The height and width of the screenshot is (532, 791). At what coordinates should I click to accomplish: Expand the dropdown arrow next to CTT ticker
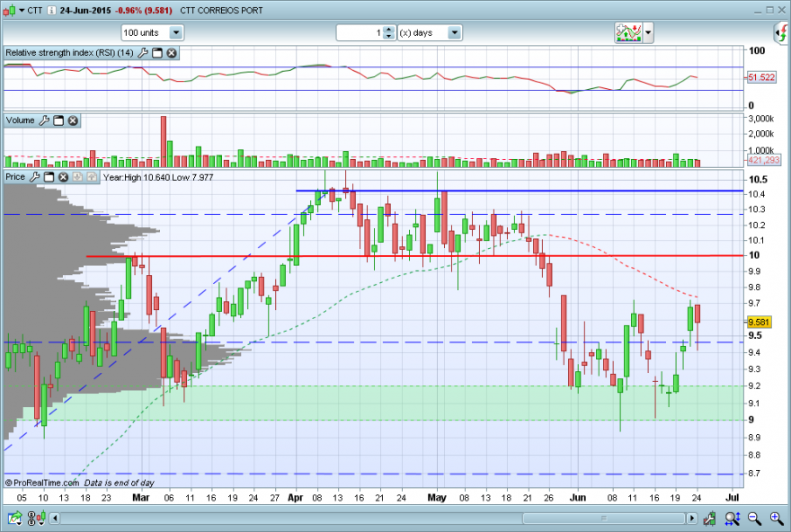click(22, 11)
